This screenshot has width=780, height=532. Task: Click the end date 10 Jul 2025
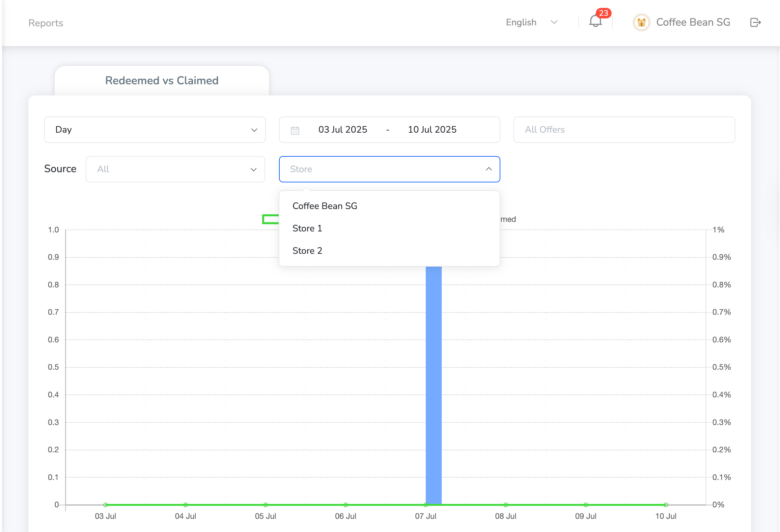coord(432,129)
